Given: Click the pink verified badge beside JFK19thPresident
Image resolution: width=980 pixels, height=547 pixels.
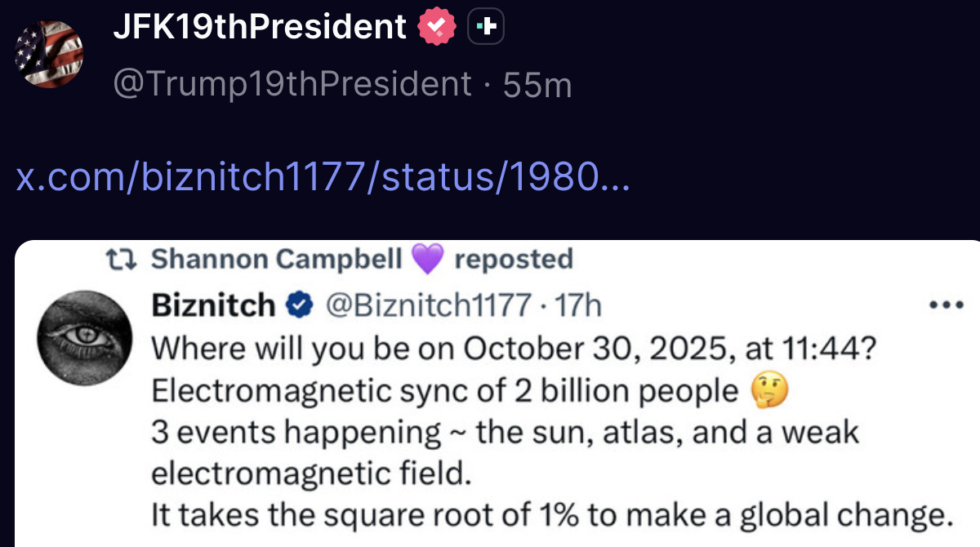Looking at the screenshot, I should click(x=437, y=28).
